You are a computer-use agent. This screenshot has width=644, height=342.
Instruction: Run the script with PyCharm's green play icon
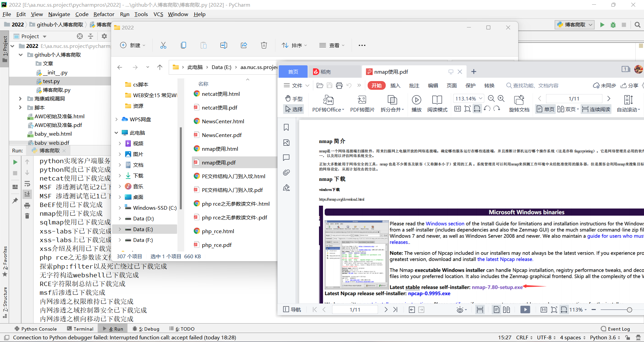(601, 24)
